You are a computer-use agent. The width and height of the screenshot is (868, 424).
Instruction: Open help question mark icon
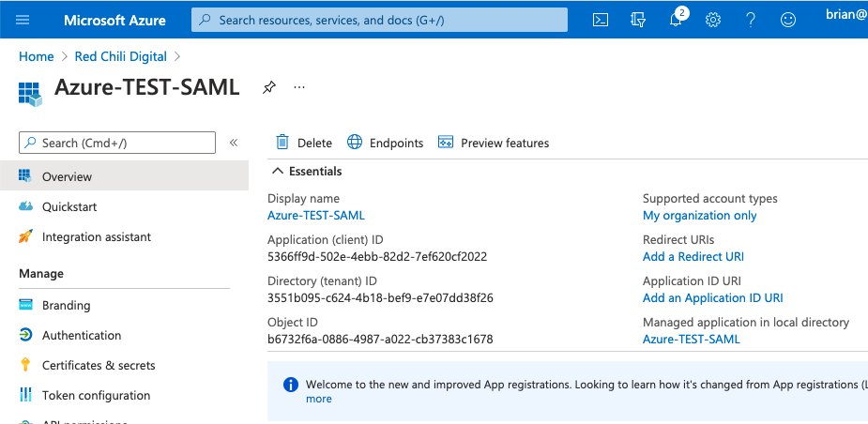coord(751,20)
